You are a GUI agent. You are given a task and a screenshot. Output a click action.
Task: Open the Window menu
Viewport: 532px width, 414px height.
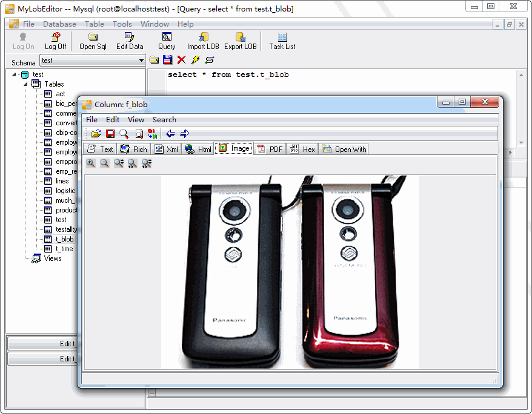(x=155, y=24)
